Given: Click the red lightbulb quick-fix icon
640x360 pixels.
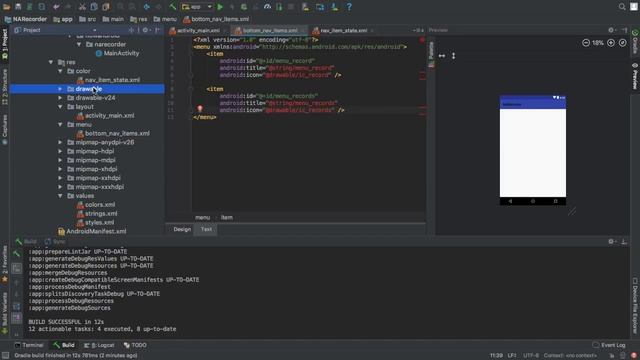Looking at the screenshot, I should pos(200,109).
